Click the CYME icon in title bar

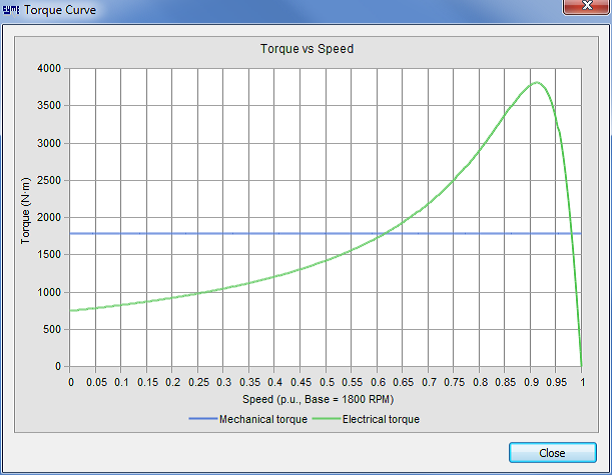click(11, 9)
